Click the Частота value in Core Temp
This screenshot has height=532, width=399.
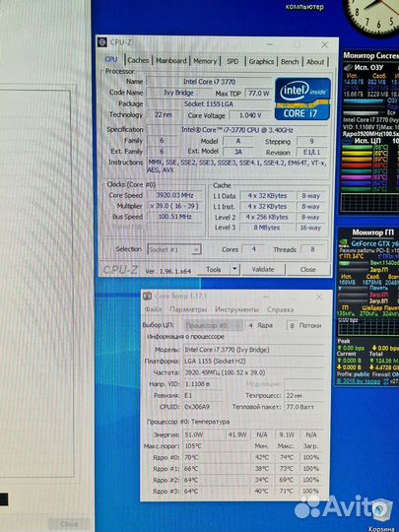(x=253, y=372)
